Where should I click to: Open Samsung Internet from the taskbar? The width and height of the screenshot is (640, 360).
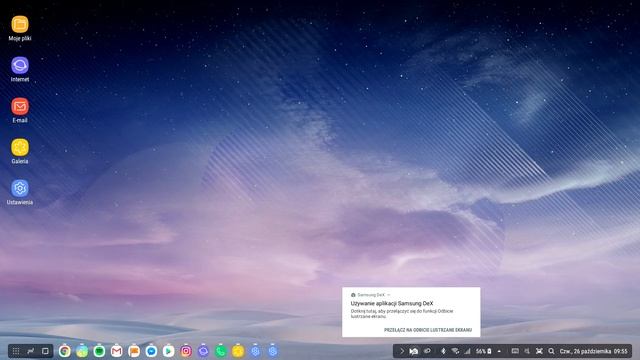[203, 351]
